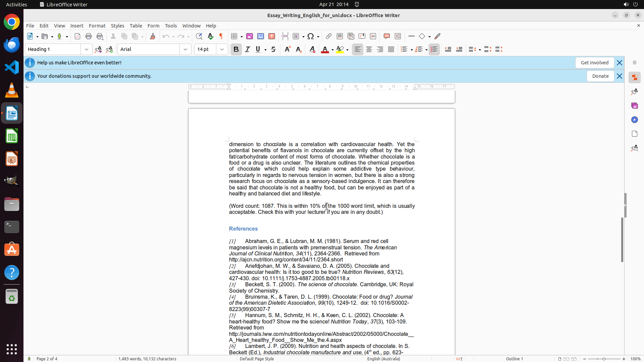644x362 pixels.
Task: Open the Format menu
Action: pos(97,26)
